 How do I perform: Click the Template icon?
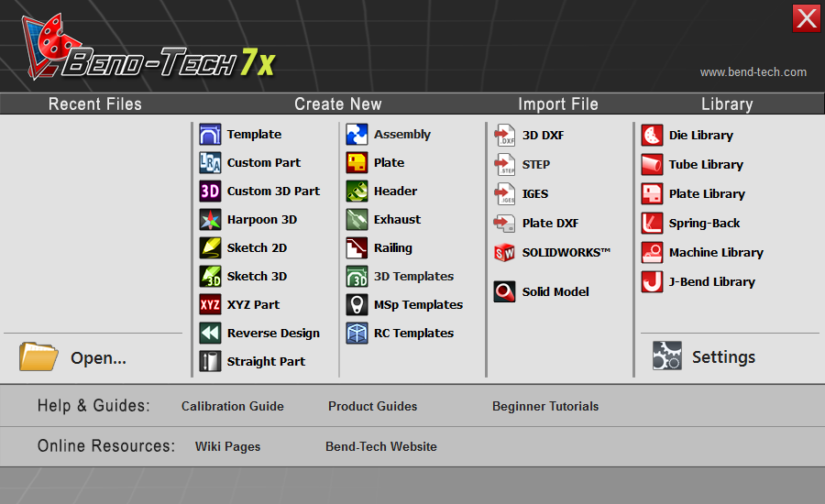coord(210,134)
